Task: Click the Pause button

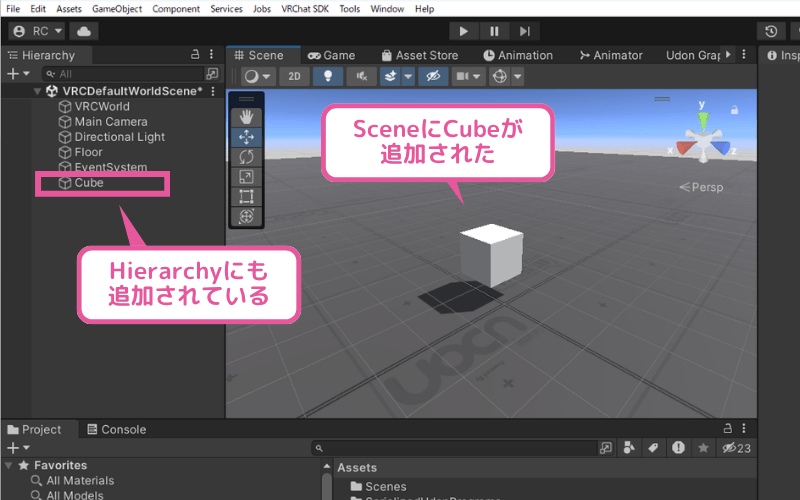Action: 494,31
